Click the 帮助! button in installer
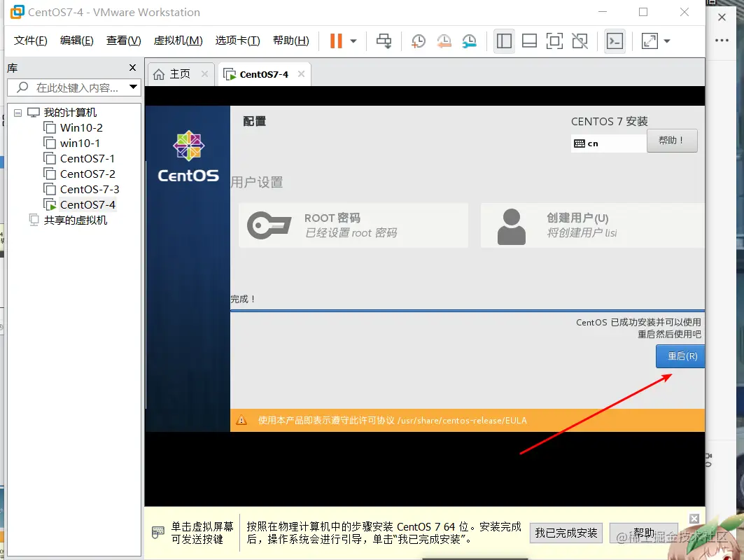744x560 pixels. tap(672, 141)
